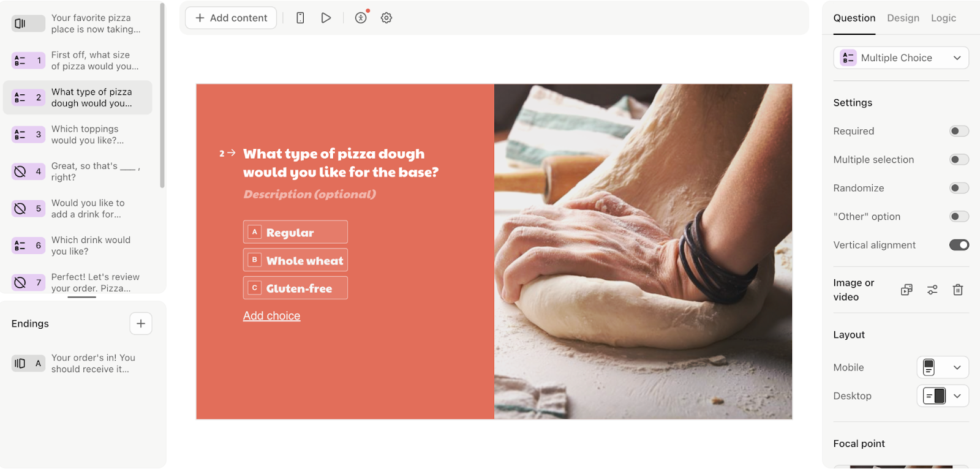
Task: Open mobile preview icon in toolbar
Action: point(300,18)
